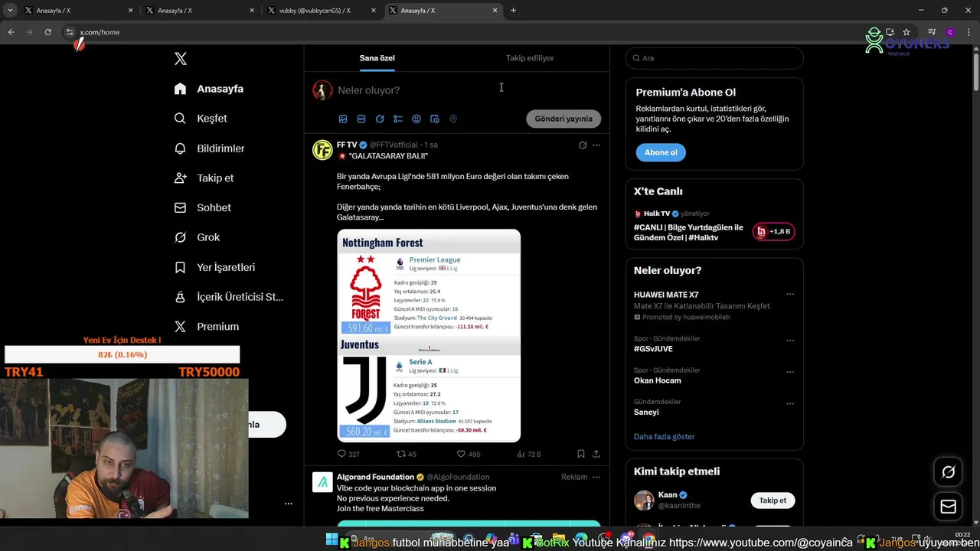This screenshot has width=980, height=551.
Task: Open FF TV profile avatar
Action: coord(322,150)
